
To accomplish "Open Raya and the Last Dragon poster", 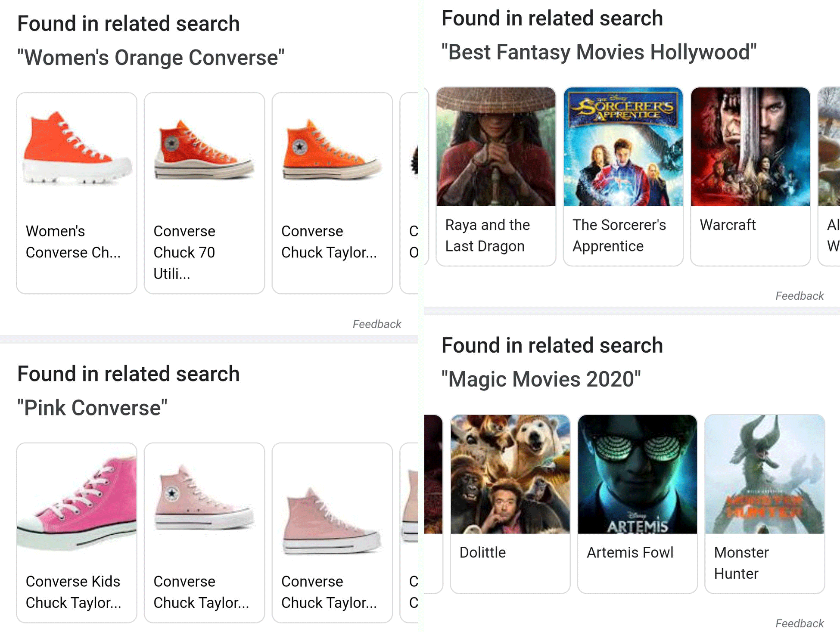I will [x=496, y=147].
